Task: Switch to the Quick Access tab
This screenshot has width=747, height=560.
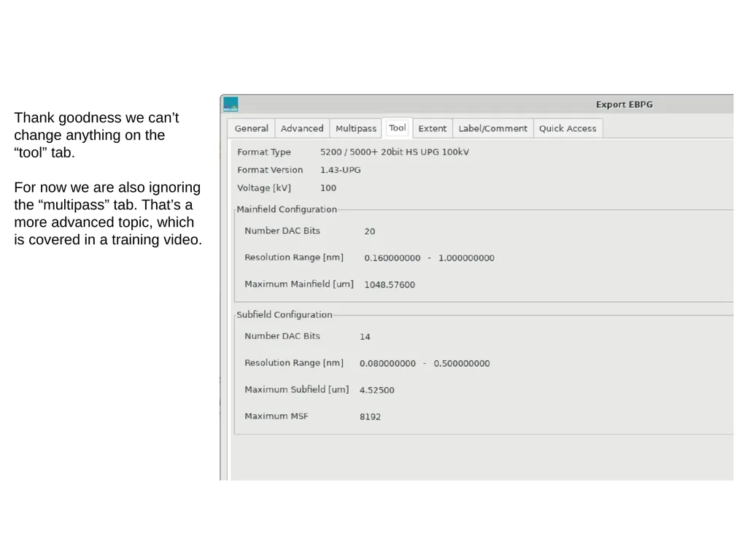Action: [568, 128]
